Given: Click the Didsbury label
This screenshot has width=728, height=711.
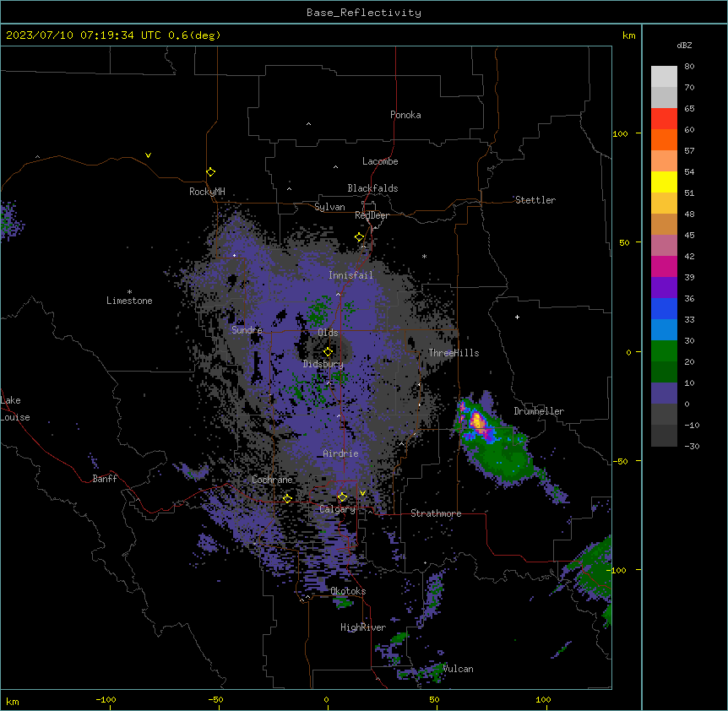Looking at the screenshot, I should [323, 364].
